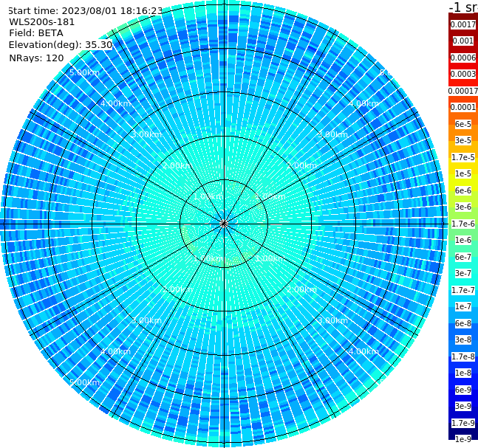
Task: Click the "1.7e-9" colorbar label
Action: point(463,423)
